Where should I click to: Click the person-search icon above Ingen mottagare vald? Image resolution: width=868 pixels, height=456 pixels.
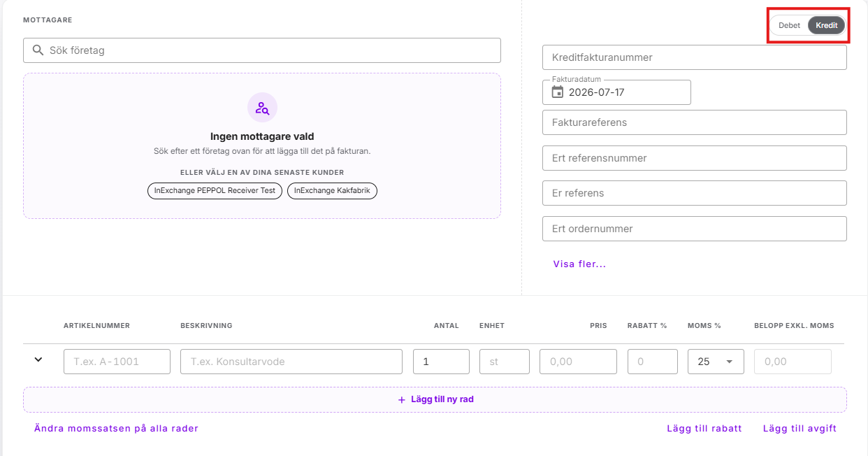(262, 108)
